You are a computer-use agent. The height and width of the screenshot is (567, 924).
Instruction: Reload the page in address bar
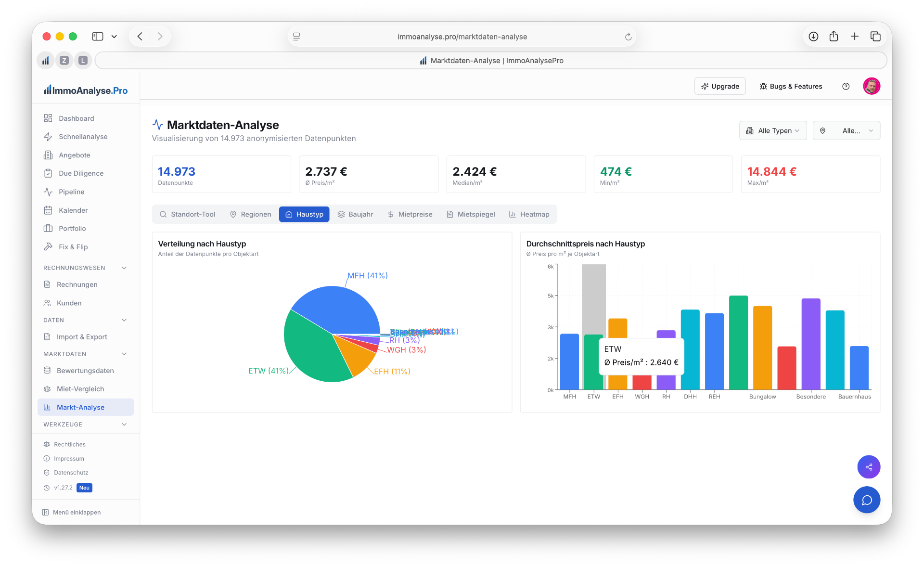(628, 37)
